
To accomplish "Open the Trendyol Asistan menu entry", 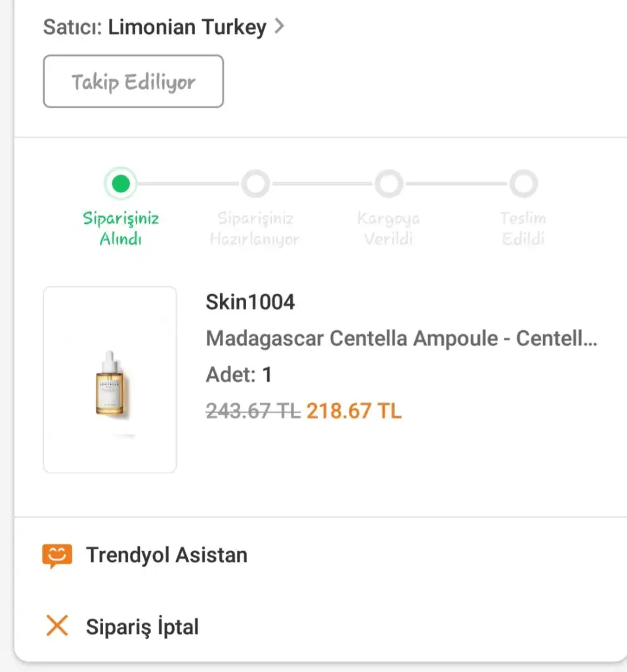I will [x=167, y=555].
